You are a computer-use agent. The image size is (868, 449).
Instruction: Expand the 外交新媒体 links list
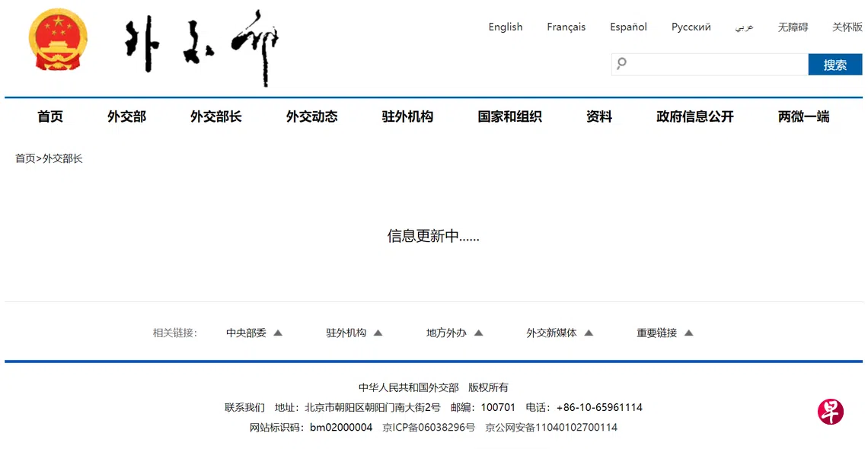pos(559,333)
